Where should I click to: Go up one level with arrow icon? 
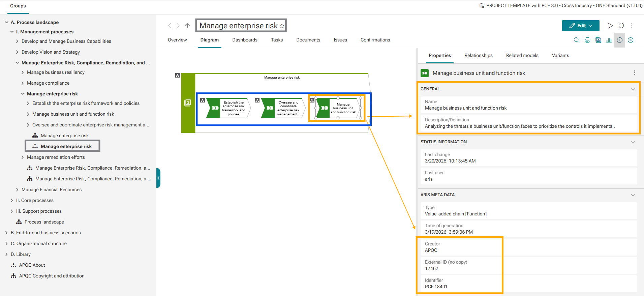[187, 26]
